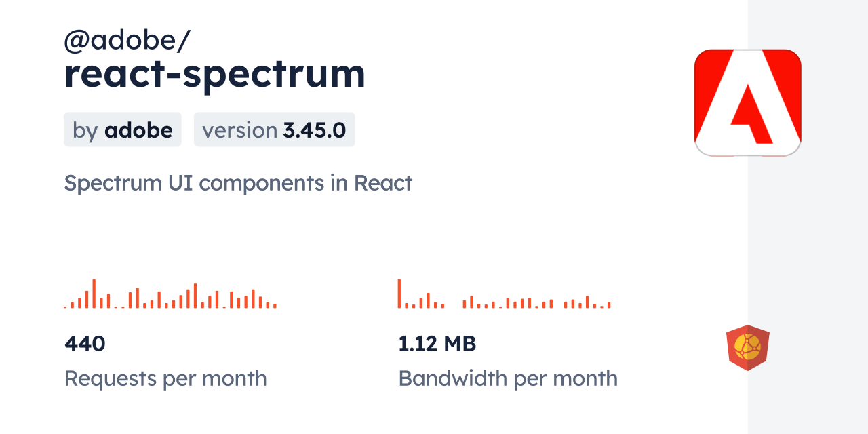Select the @adobe/ scope text
This screenshot has height=434, width=868.
tap(127, 41)
